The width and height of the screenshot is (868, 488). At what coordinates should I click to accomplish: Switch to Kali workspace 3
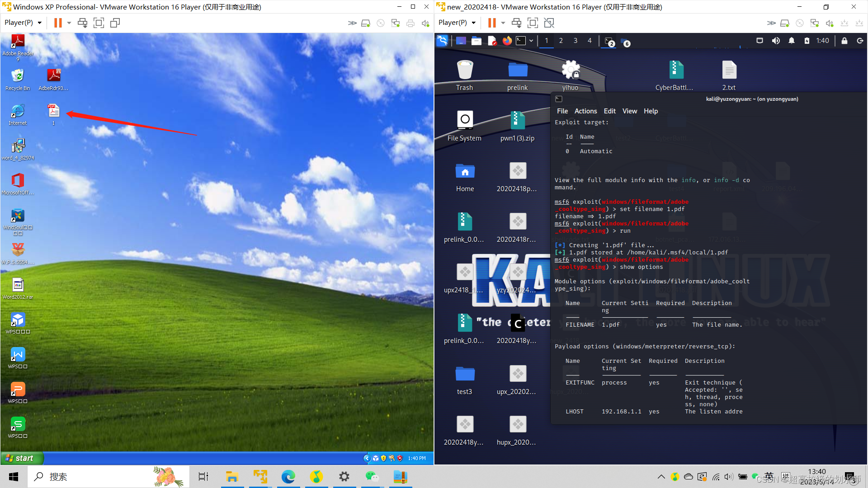576,41
